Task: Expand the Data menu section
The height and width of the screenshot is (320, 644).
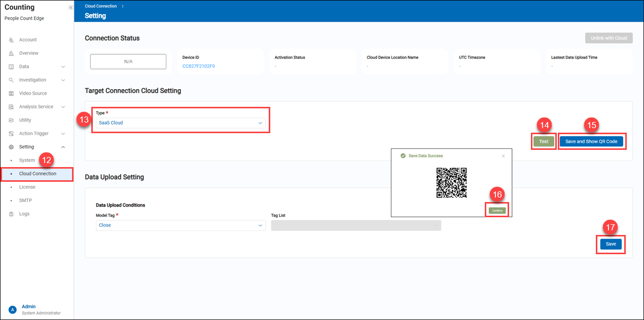Action: tap(63, 67)
